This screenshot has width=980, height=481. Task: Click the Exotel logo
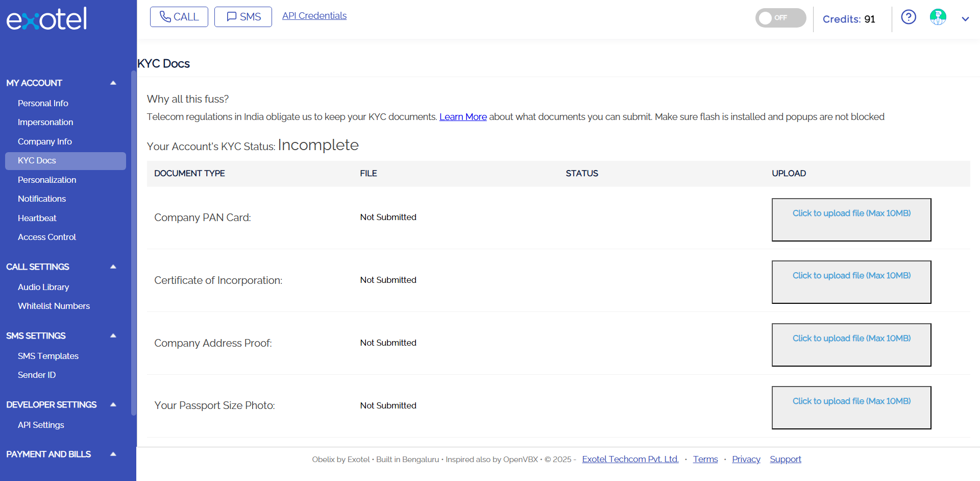(46, 19)
